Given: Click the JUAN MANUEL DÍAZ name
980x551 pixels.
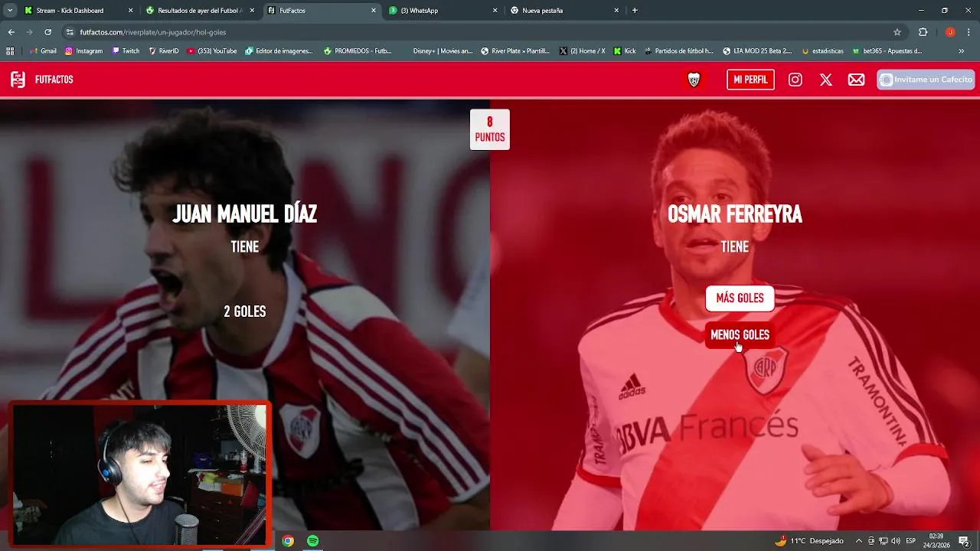Looking at the screenshot, I should [x=245, y=214].
